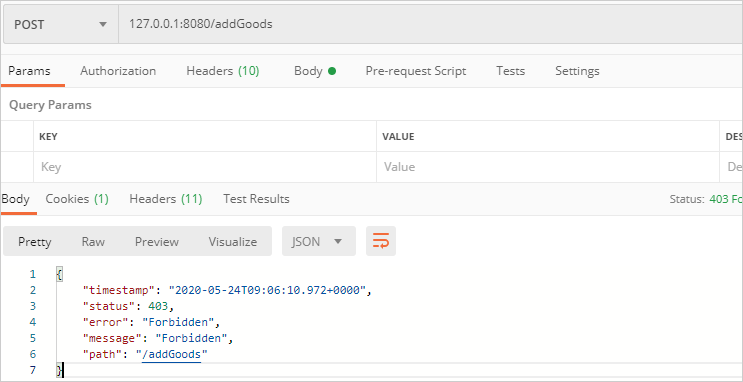Open the JSON format dropdown
The image size is (743, 382).
319,241
